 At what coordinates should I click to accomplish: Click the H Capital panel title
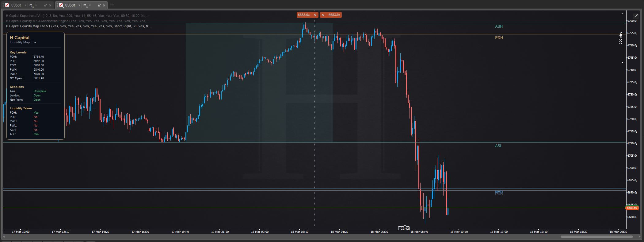coord(20,38)
